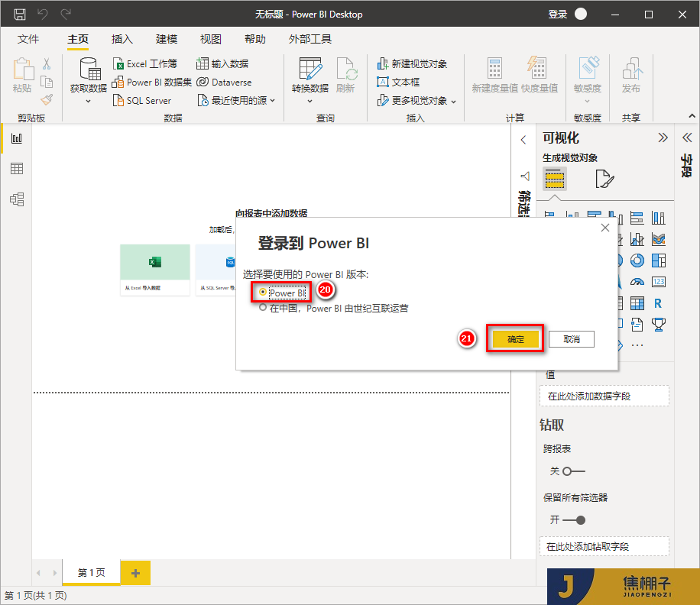Click Excel 工作簿 data source
Screen dimensions: 700x605
point(145,64)
